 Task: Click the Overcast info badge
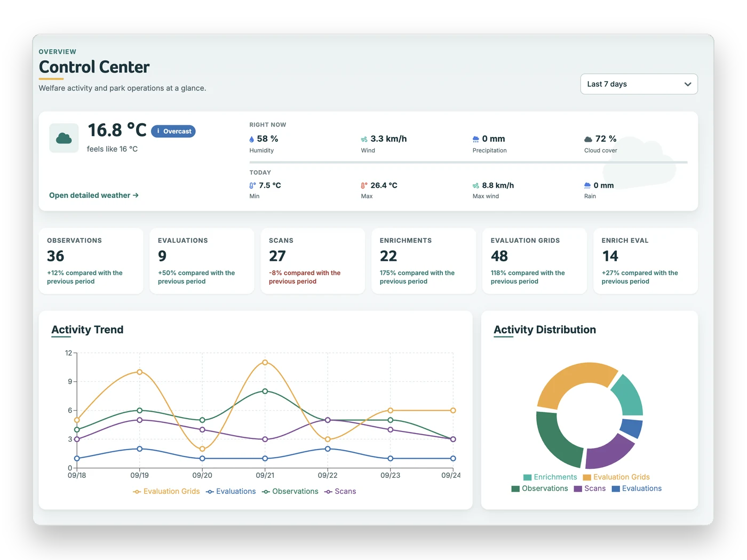[x=173, y=131]
